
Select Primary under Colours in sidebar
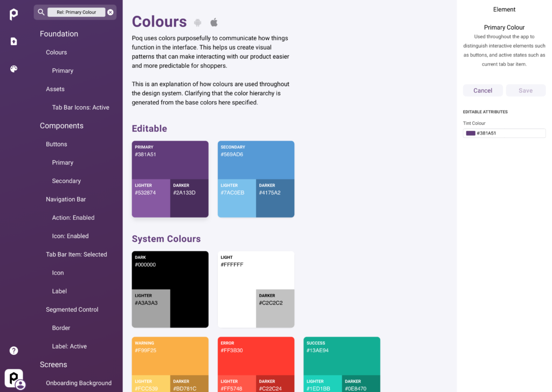[x=63, y=71]
